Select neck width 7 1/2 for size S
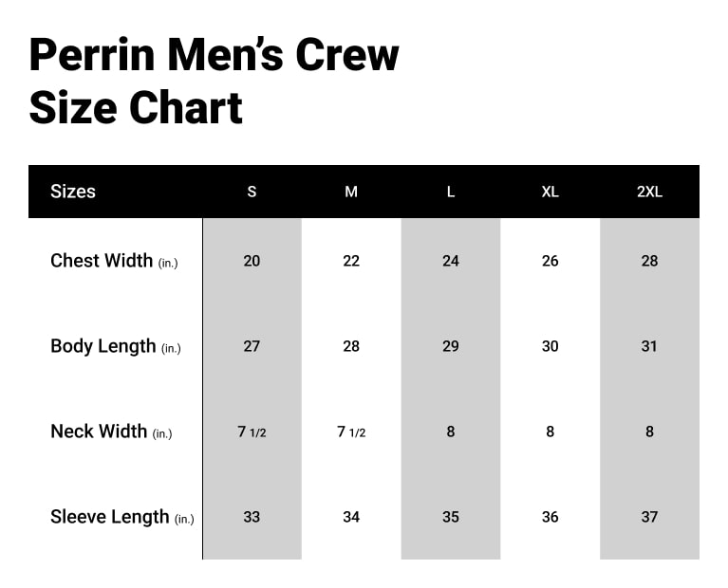The height and width of the screenshot is (588, 728). [252, 432]
